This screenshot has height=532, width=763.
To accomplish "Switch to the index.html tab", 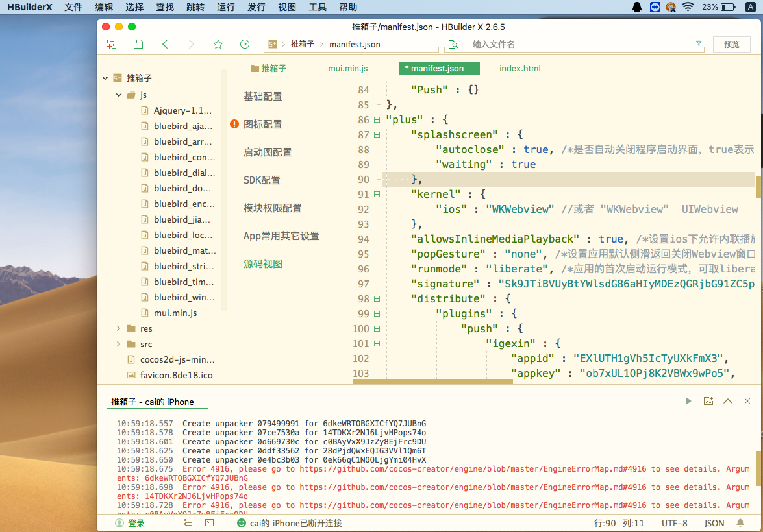I will 519,68.
